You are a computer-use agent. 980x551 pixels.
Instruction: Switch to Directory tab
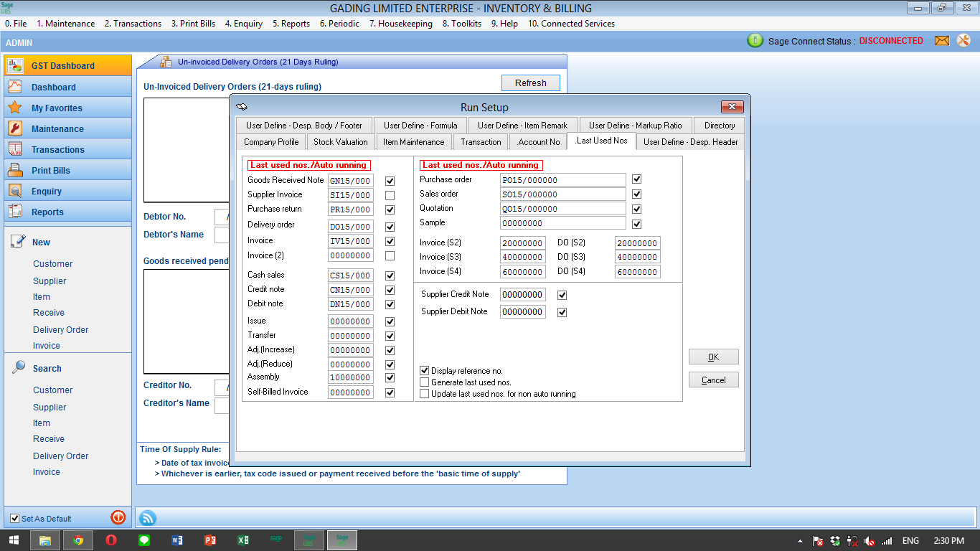720,125
